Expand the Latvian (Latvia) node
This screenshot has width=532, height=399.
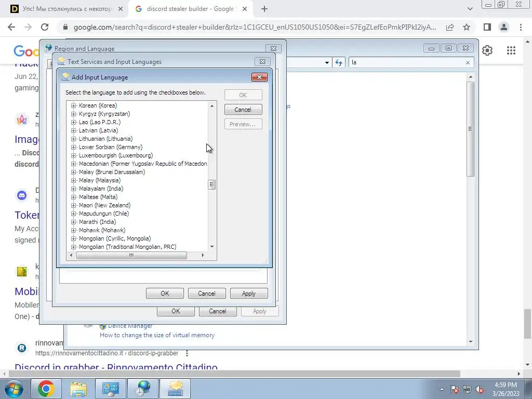point(73,130)
